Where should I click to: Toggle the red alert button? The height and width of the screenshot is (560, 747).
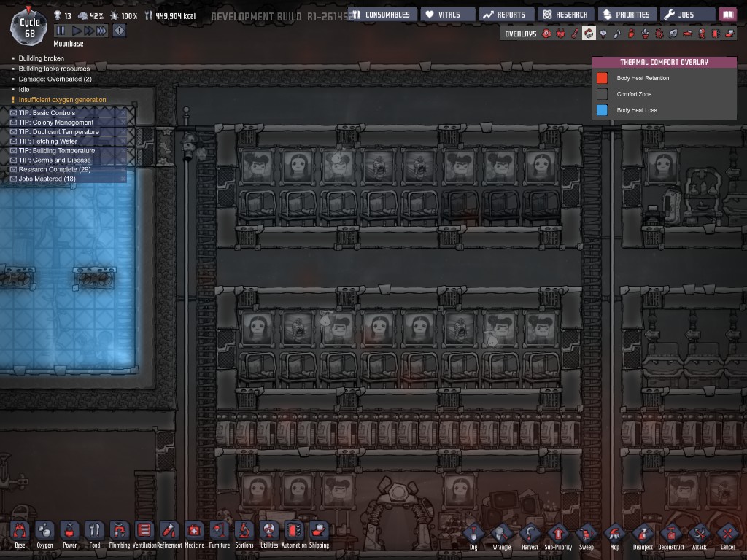click(119, 31)
